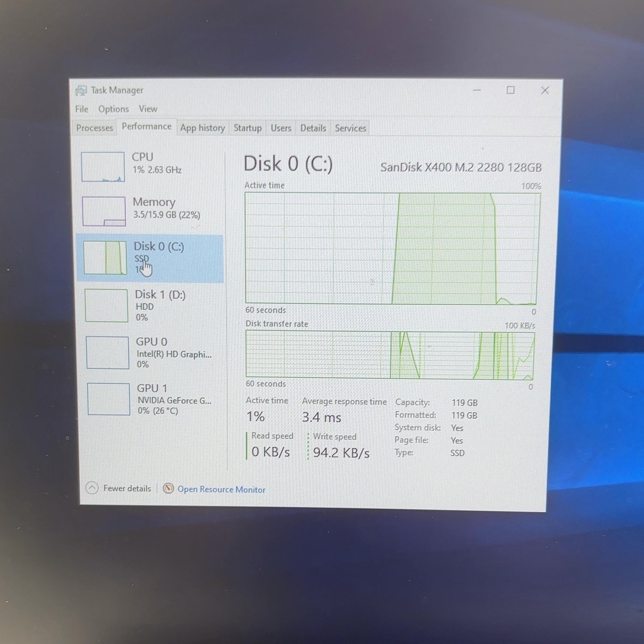
Task: Click the Resource Monitor icon
Action: [168, 489]
